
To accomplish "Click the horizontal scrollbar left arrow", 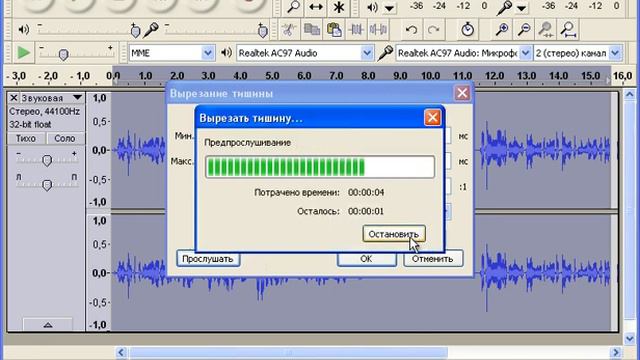I will pos(120,352).
